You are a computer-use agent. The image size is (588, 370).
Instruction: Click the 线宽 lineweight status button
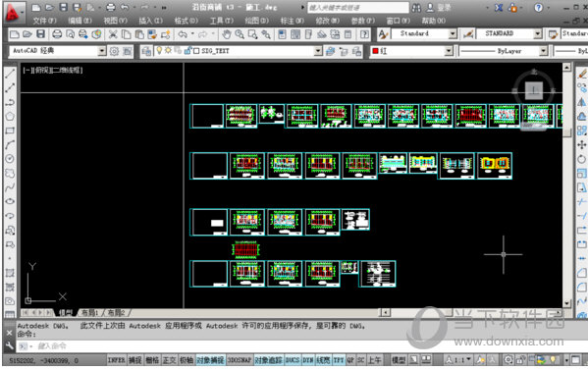pyautogui.click(x=323, y=360)
